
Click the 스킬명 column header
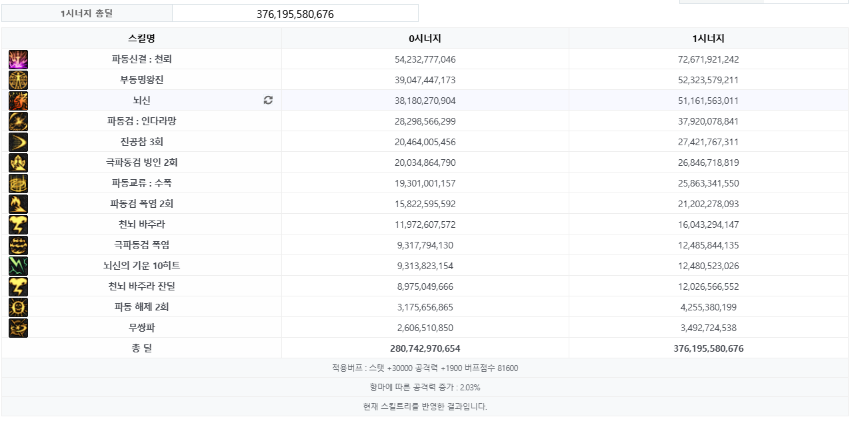click(141, 39)
